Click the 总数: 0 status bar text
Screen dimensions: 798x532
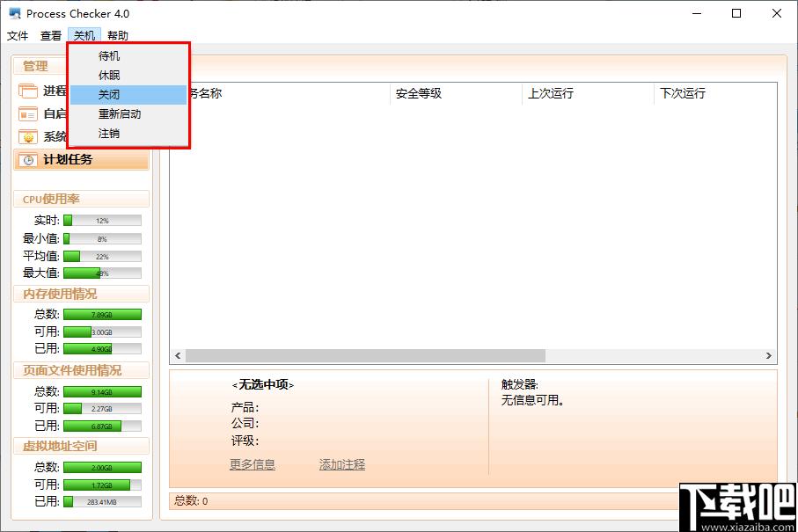(x=191, y=501)
